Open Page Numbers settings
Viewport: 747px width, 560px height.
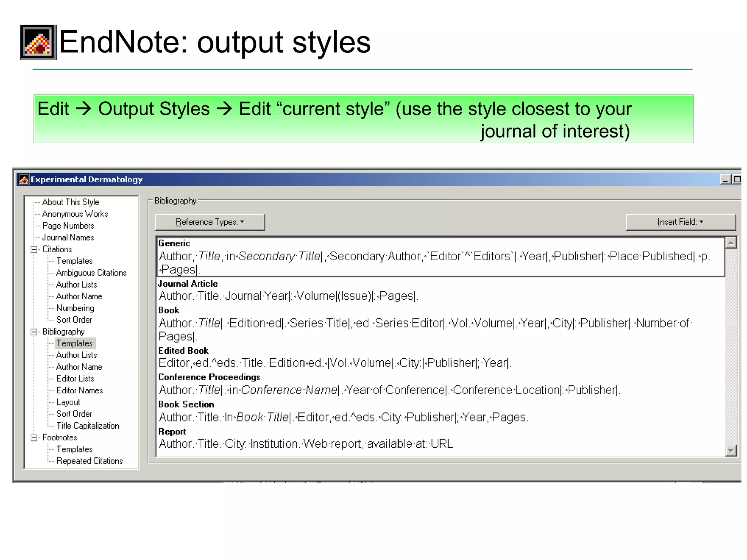(68, 226)
